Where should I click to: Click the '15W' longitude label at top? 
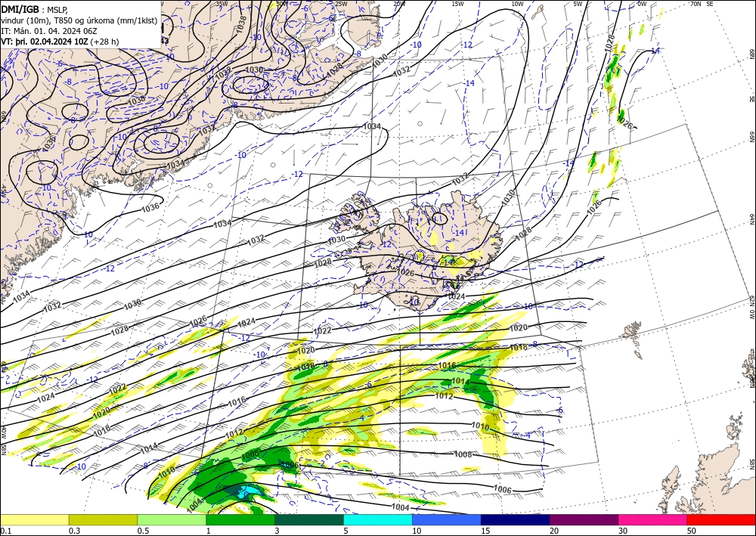[x=457, y=4]
